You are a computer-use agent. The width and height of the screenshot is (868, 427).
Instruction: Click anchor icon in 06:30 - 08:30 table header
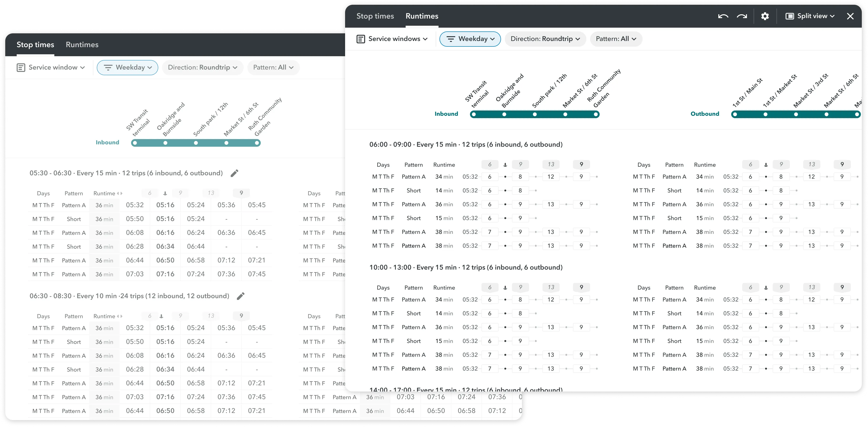click(x=161, y=316)
